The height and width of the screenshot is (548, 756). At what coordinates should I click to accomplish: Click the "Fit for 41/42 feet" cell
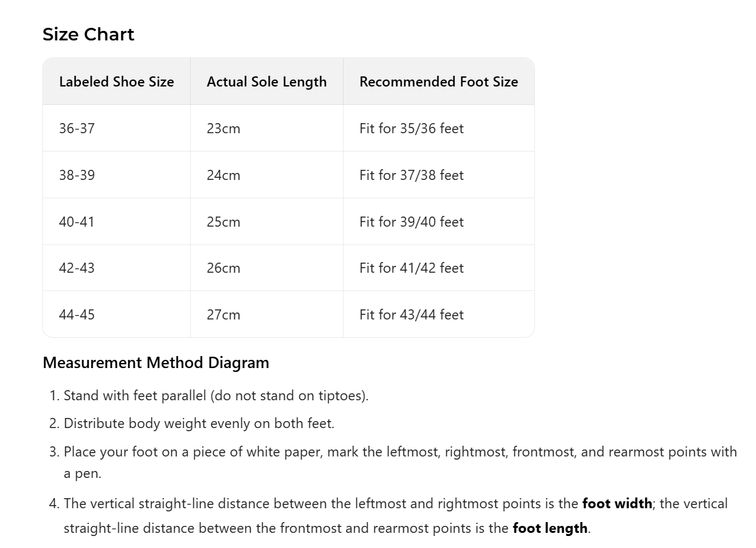click(x=411, y=268)
